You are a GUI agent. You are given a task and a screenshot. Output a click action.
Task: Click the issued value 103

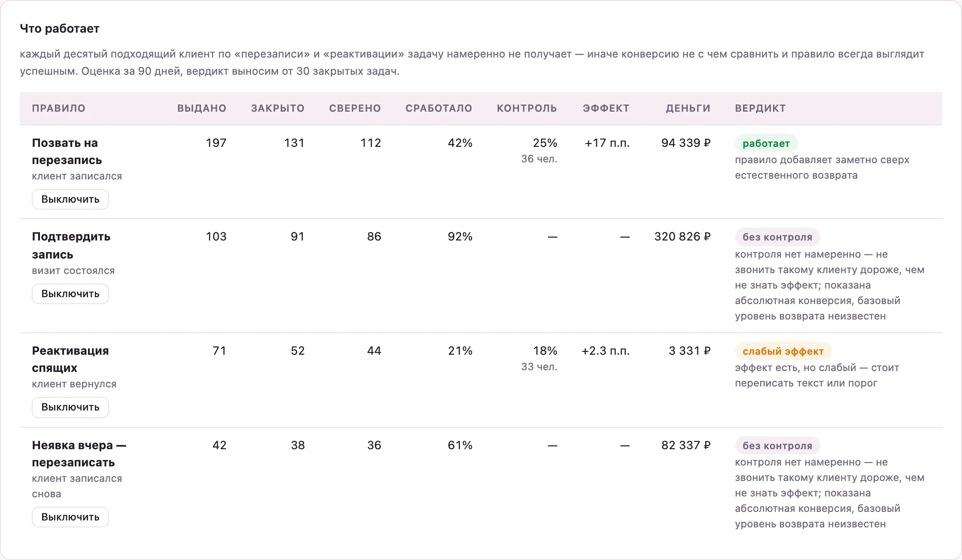tap(216, 237)
